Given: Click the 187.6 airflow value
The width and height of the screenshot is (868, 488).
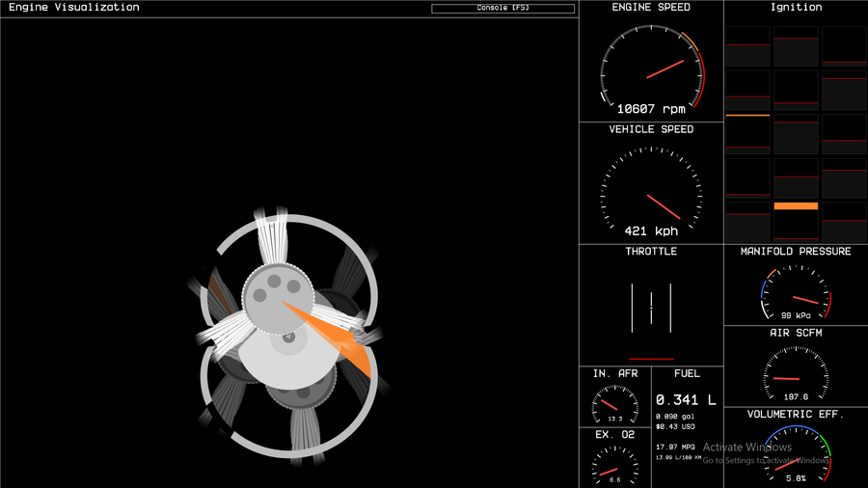Looking at the screenshot, I should pyautogui.click(x=796, y=396).
